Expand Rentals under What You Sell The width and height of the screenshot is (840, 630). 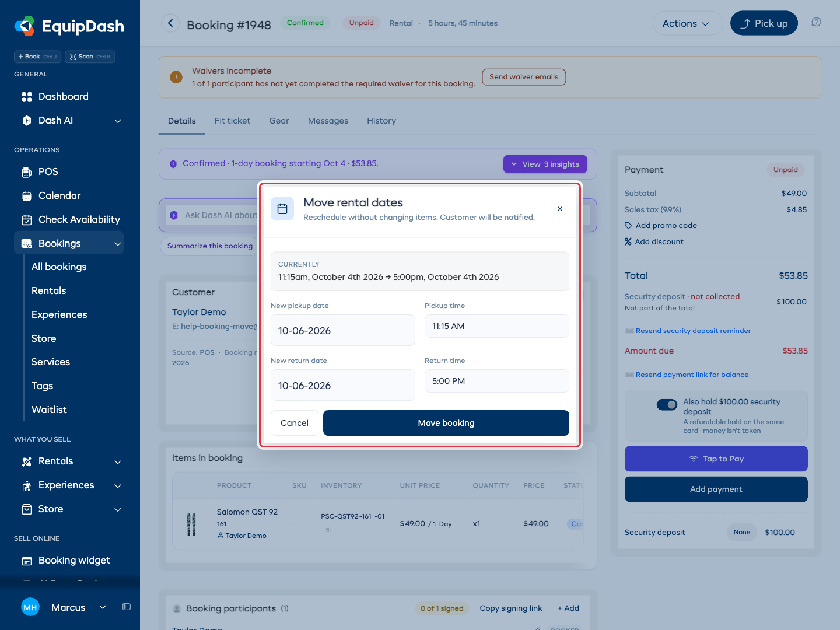point(118,461)
